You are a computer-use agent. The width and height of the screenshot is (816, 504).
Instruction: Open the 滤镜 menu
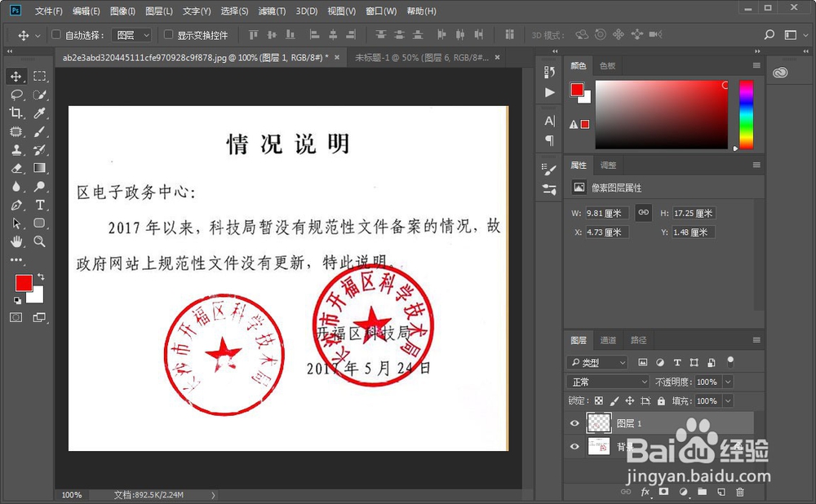(273, 11)
